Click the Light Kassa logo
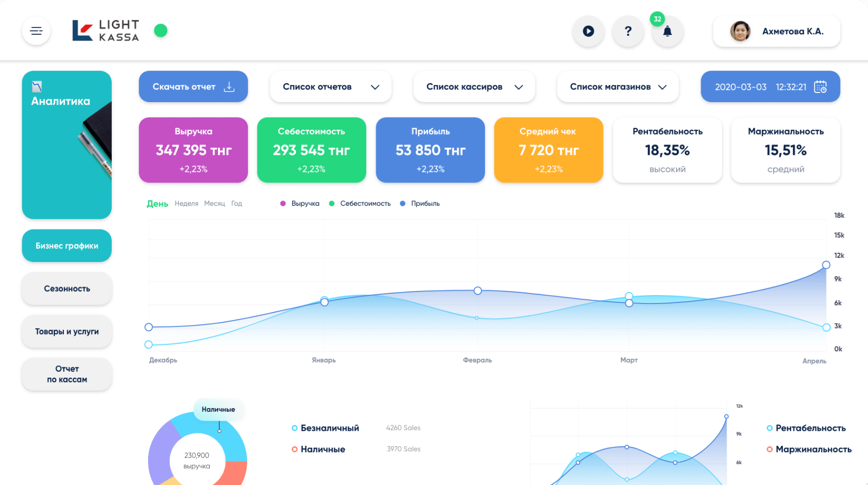 click(x=105, y=30)
